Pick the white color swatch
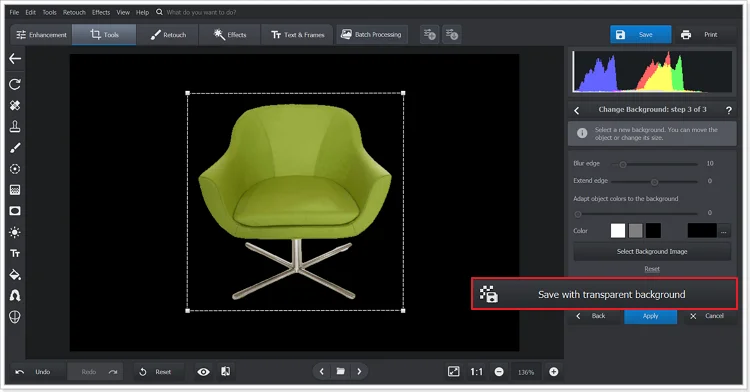 (618, 230)
